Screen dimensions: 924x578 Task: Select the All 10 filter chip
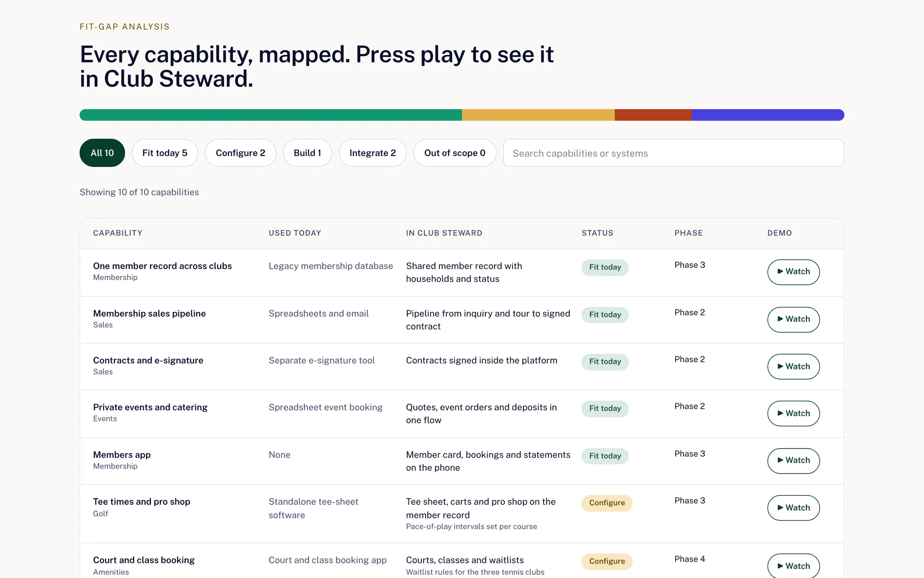pos(102,153)
